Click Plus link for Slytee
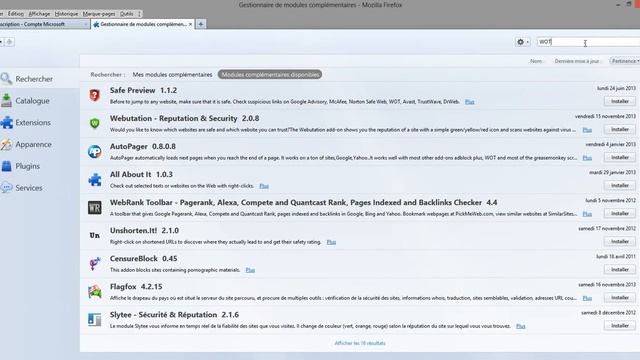The width and height of the screenshot is (640, 360). 520,326
